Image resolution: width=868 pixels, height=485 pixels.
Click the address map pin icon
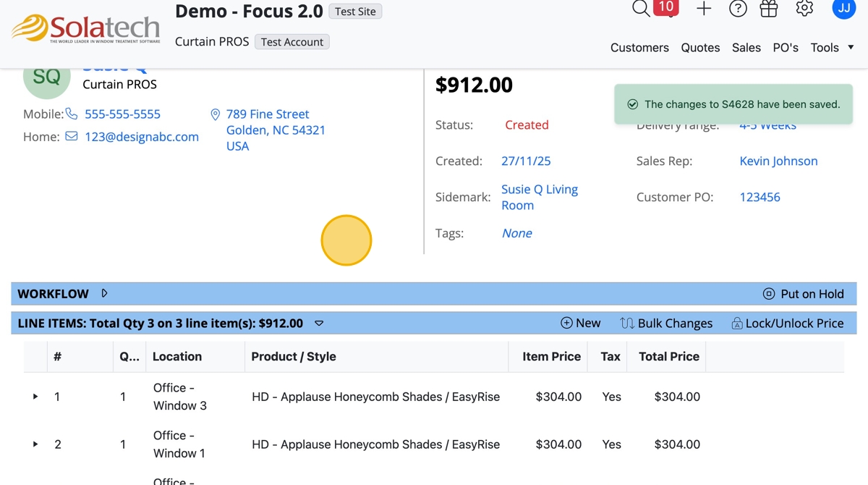(215, 114)
